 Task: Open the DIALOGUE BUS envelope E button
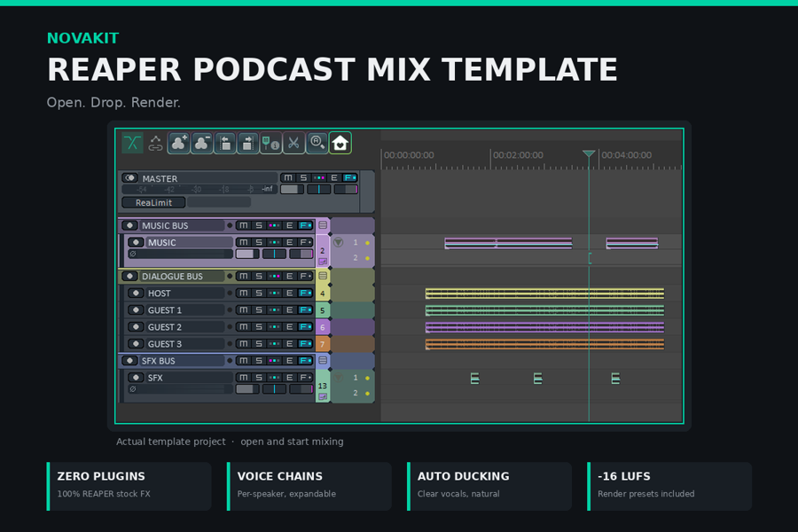tap(290, 276)
